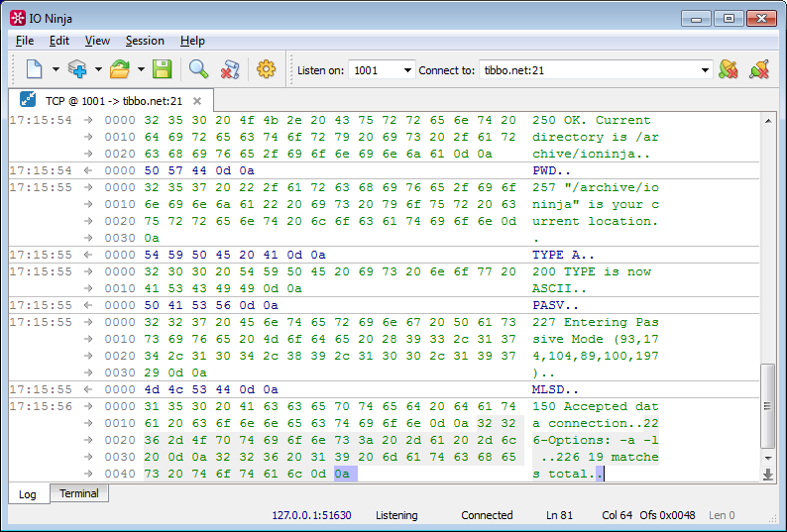This screenshot has width=787, height=532.
Task: Open Settings with the gear icon
Action: pyautogui.click(x=266, y=69)
